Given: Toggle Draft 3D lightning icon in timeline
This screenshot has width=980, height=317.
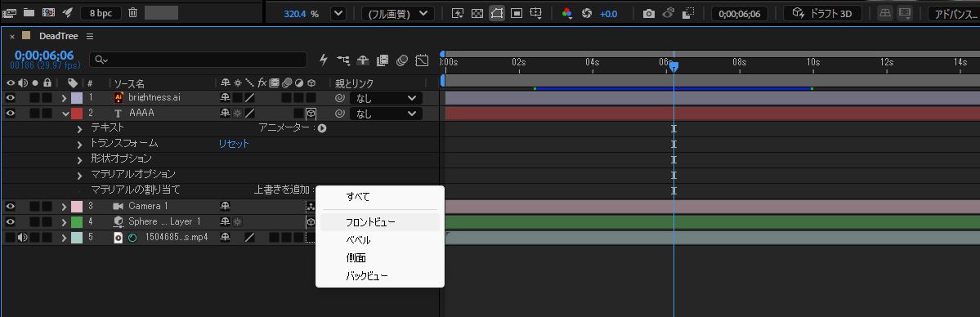Looking at the screenshot, I should (324, 60).
